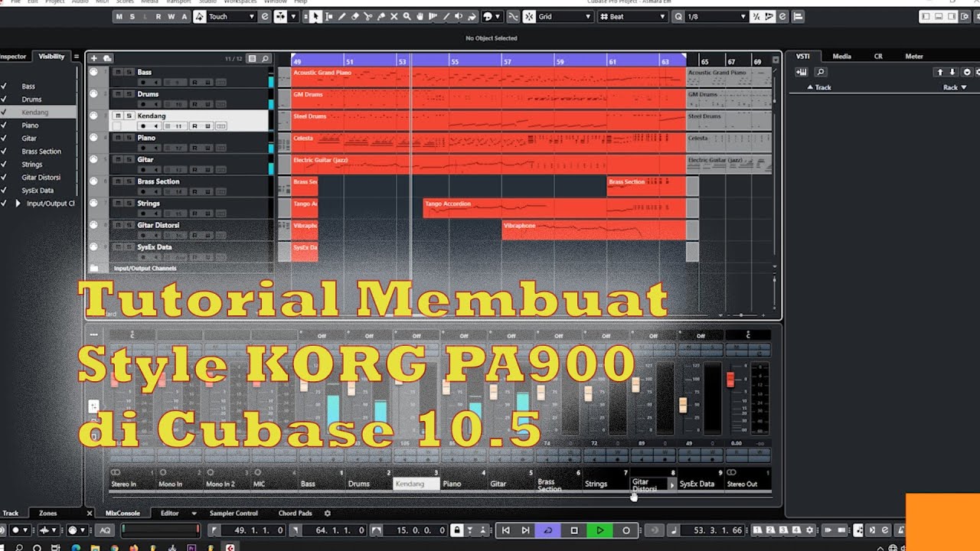Switch to the Media tab
This screenshot has height=551, width=980.
pos(841,56)
